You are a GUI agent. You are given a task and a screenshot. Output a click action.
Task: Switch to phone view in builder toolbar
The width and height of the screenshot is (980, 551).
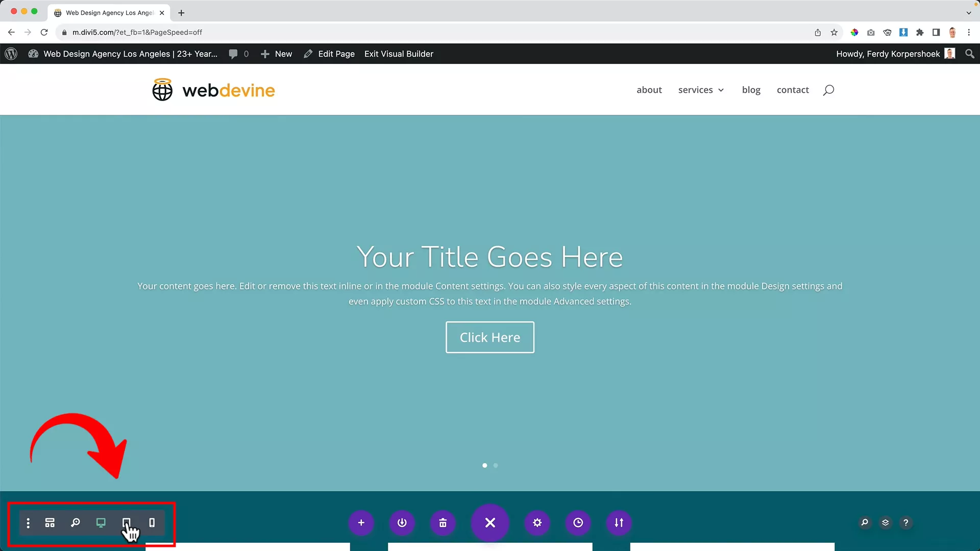point(152,522)
